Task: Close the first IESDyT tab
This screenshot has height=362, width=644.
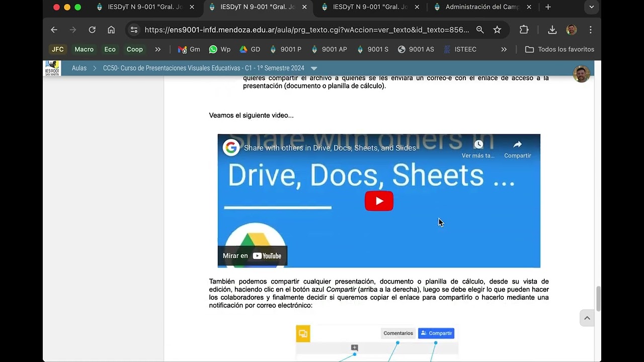Action: pos(192,7)
